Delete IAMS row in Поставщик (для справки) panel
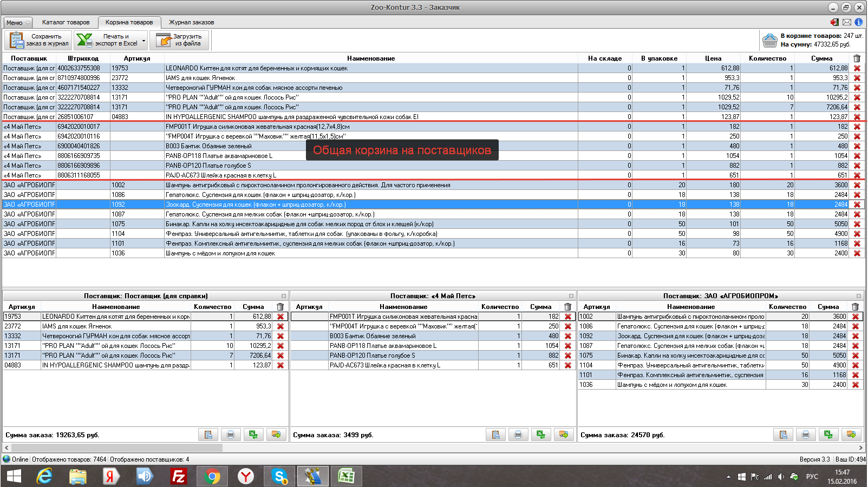This screenshot has height=487, width=868. click(280, 326)
